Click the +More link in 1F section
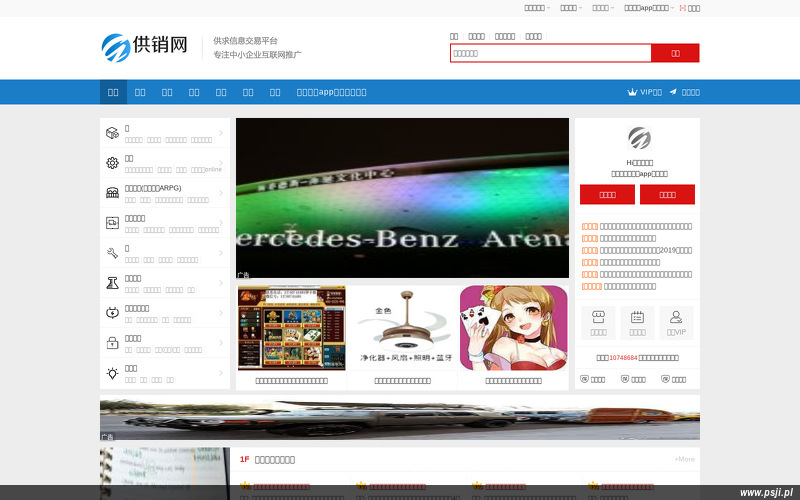 pyautogui.click(x=684, y=459)
